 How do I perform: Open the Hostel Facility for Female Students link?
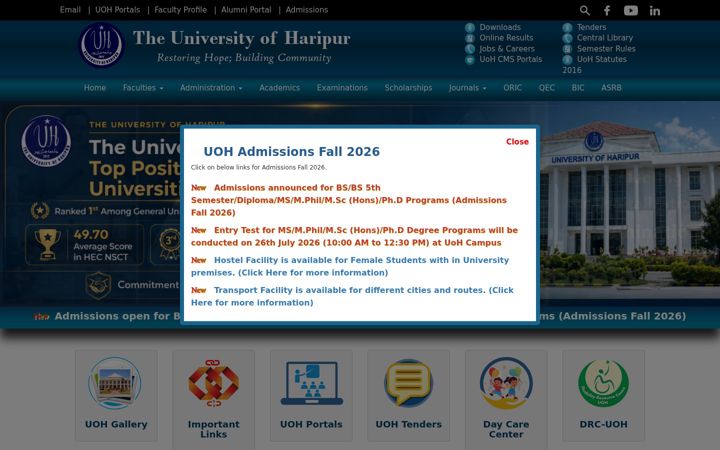click(350, 266)
